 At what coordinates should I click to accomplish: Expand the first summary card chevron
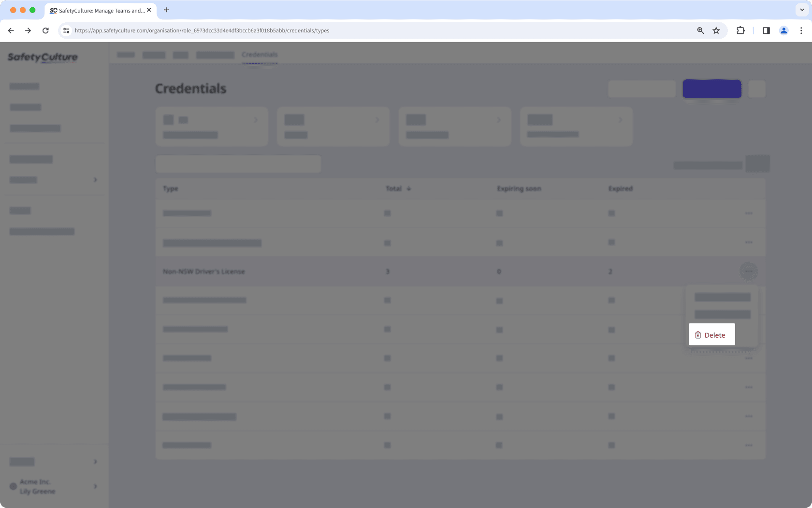(257, 120)
